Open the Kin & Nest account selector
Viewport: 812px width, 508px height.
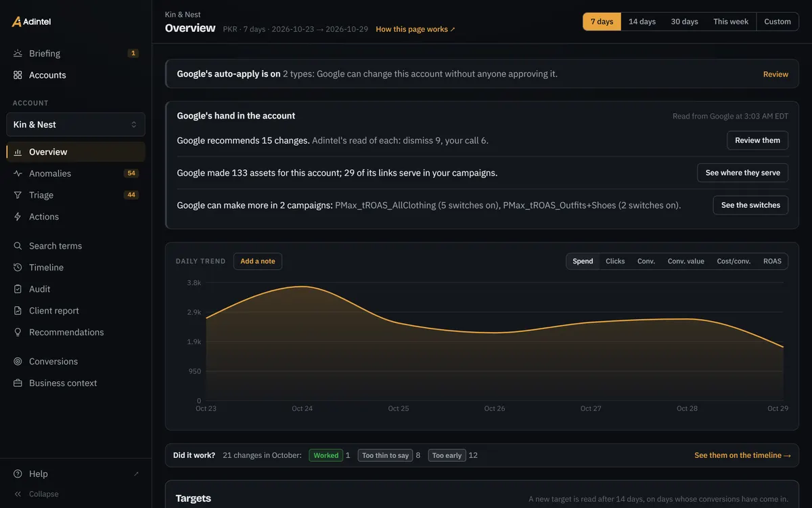click(x=76, y=125)
